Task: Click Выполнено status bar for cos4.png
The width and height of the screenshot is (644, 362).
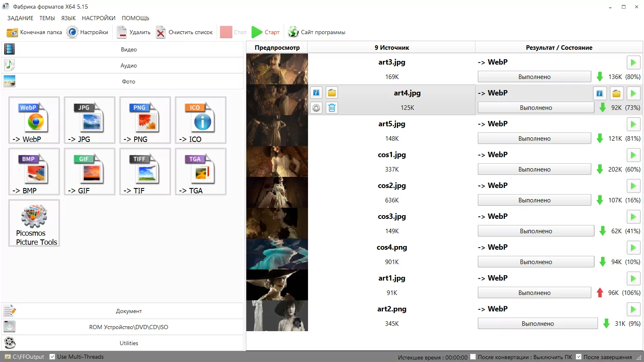Action: click(536, 262)
